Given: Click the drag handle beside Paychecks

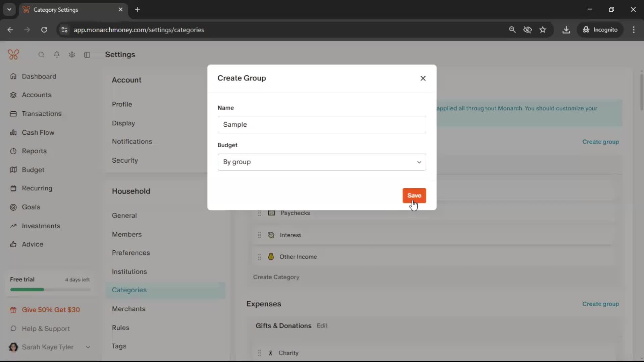Looking at the screenshot, I should click(259, 213).
